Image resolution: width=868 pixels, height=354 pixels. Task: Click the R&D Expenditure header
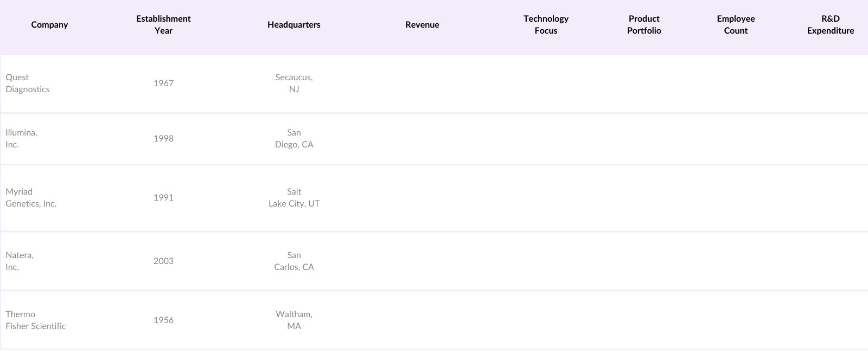coord(830,25)
